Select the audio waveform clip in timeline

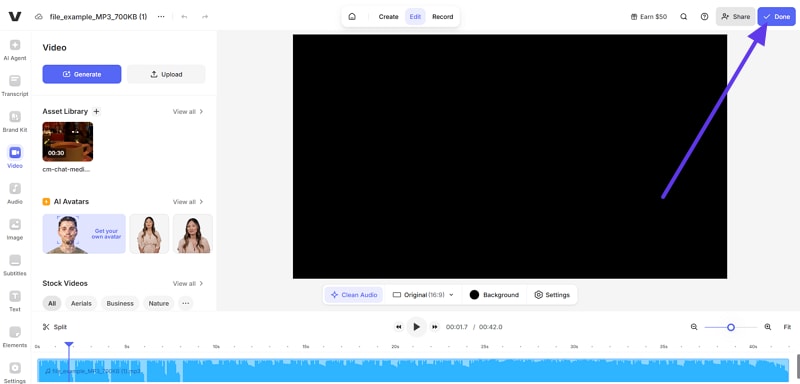(x=413, y=370)
